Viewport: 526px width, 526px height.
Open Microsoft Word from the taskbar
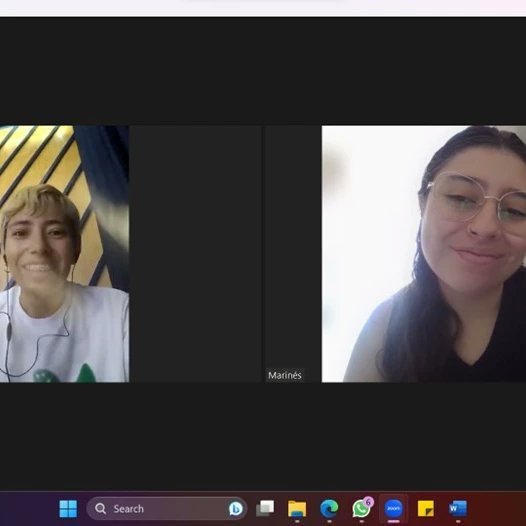click(x=458, y=509)
